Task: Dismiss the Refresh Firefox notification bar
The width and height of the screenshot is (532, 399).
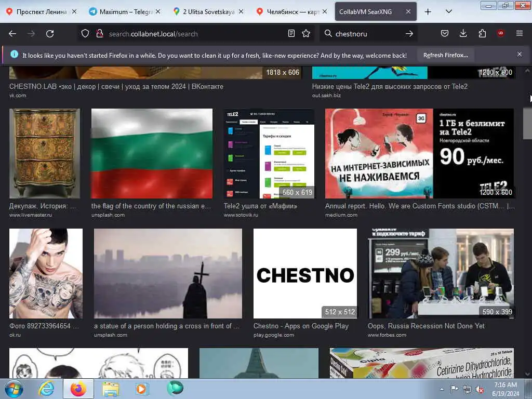Action: (520, 54)
